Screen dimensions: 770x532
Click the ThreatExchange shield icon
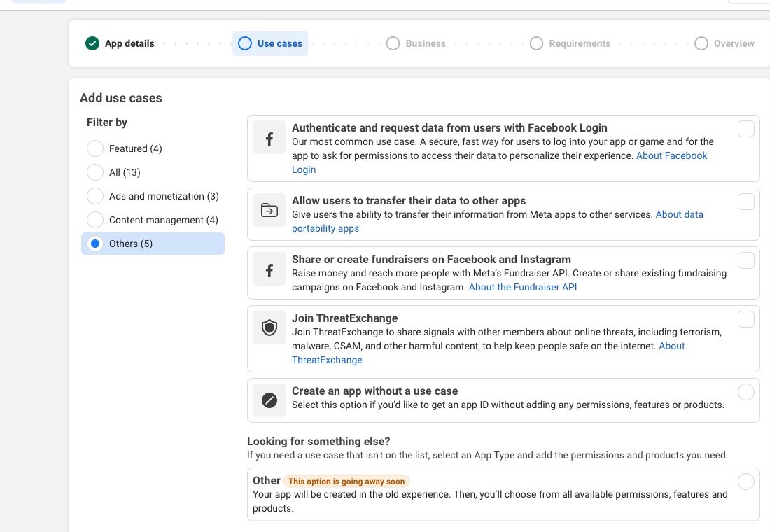point(269,328)
